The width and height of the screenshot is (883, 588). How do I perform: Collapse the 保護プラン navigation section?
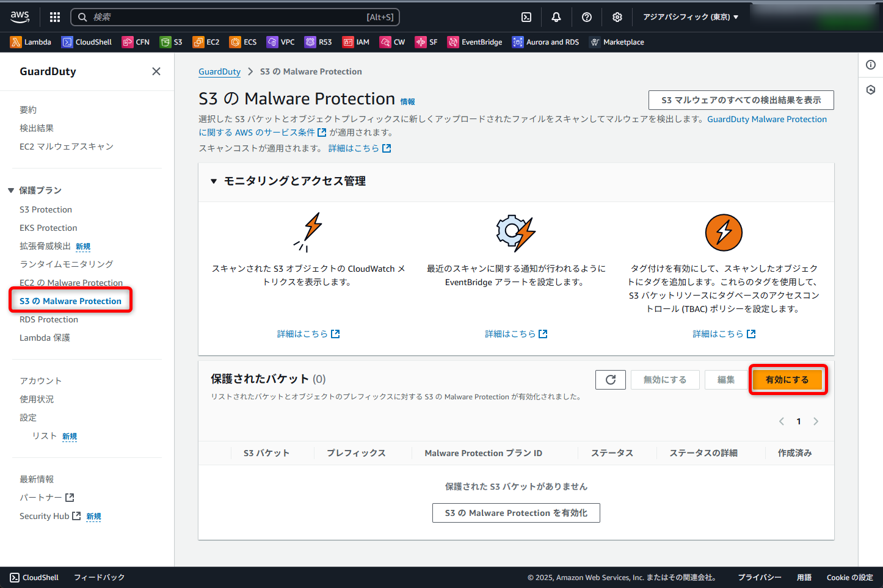(11, 191)
